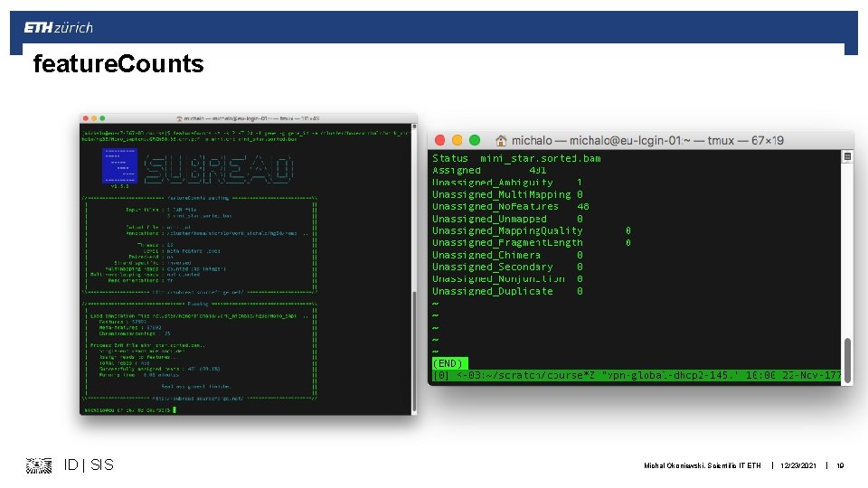The width and height of the screenshot is (868, 488).
Task: Maximize the right terminal with green button
Action: tap(475, 141)
